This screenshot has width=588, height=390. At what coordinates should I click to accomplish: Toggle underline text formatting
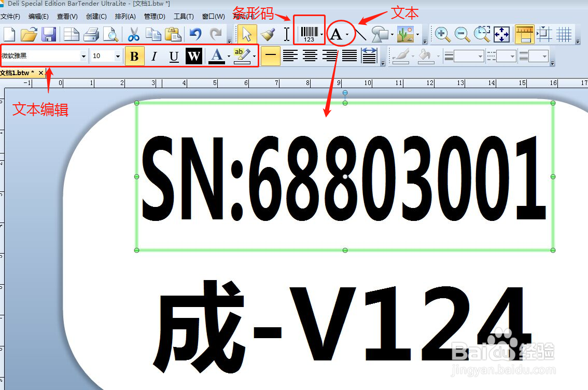pos(174,56)
